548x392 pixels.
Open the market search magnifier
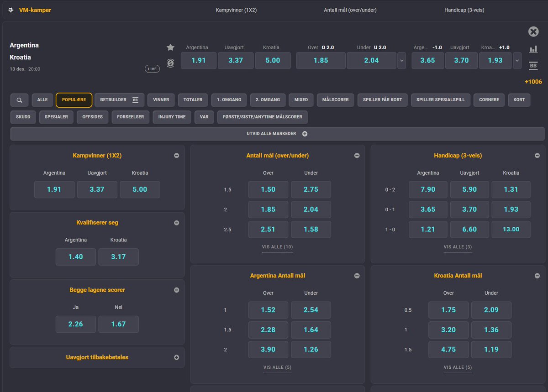pyautogui.click(x=19, y=99)
